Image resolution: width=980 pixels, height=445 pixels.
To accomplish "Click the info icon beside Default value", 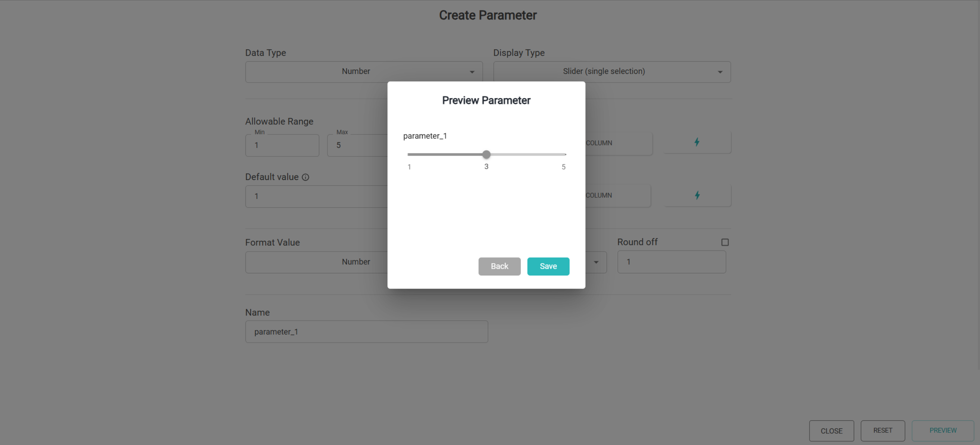I will 306,177.
